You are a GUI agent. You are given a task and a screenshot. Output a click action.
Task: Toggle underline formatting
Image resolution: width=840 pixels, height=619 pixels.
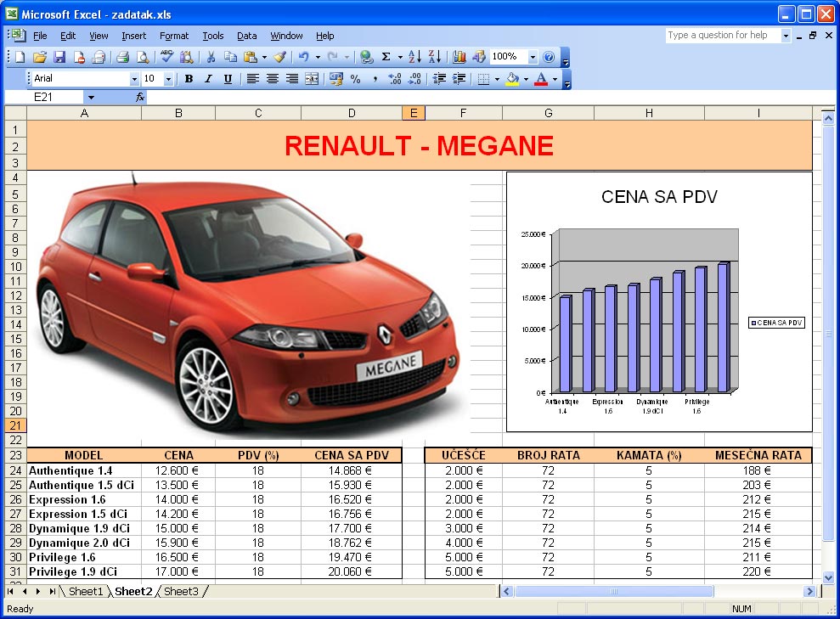(x=228, y=79)
